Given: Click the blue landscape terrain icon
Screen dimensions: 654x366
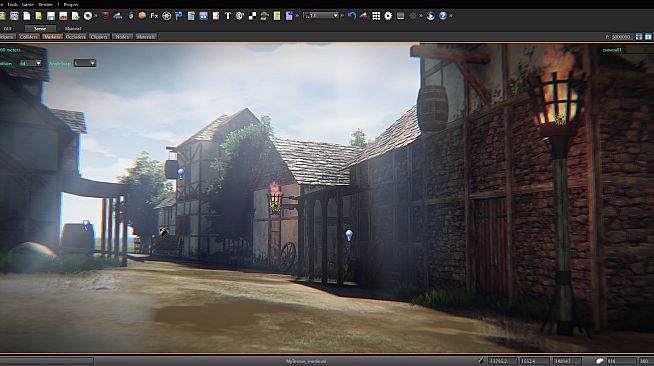Looking at the screenshot, I should pos(118,16).
